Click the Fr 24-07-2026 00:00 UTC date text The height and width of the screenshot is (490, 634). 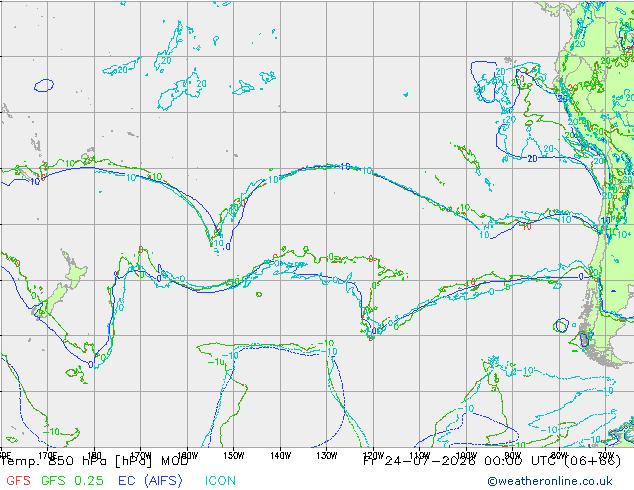tap(492, 461)
